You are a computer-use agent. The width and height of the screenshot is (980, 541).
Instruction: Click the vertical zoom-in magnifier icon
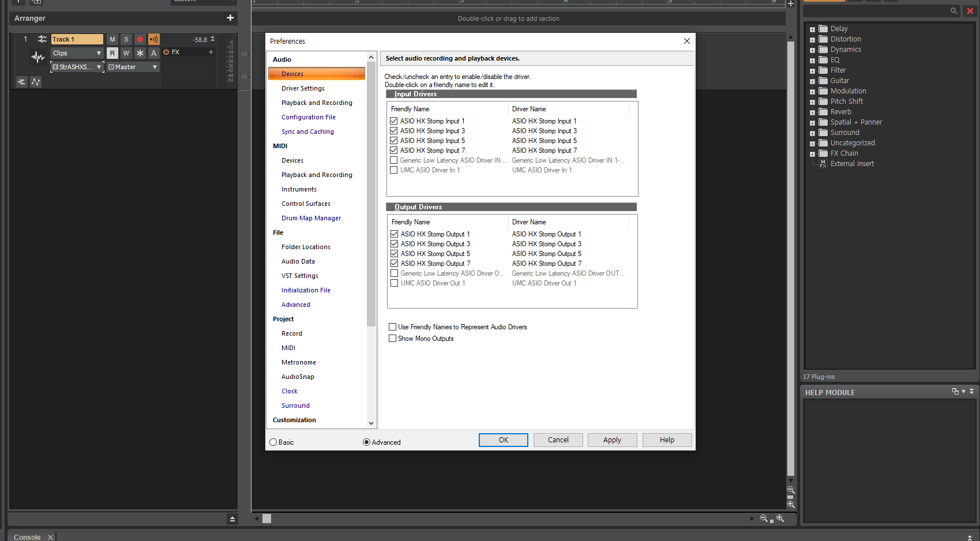point(791,504)
